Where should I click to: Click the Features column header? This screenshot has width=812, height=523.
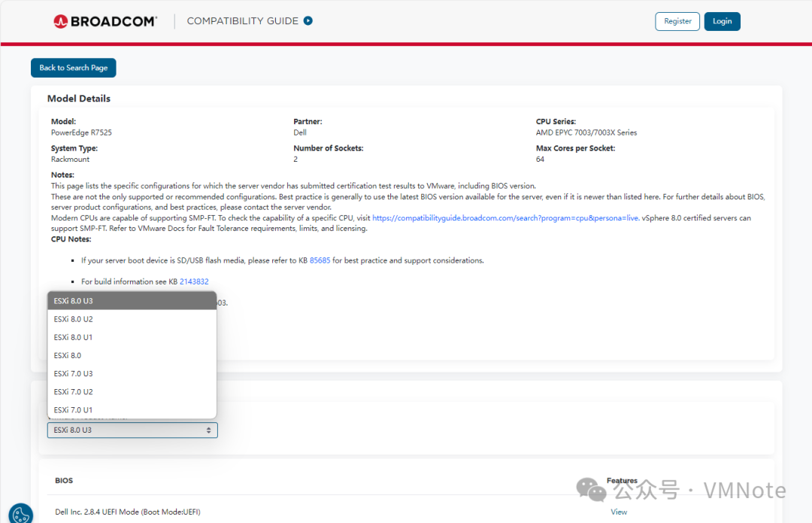[622, 481]
